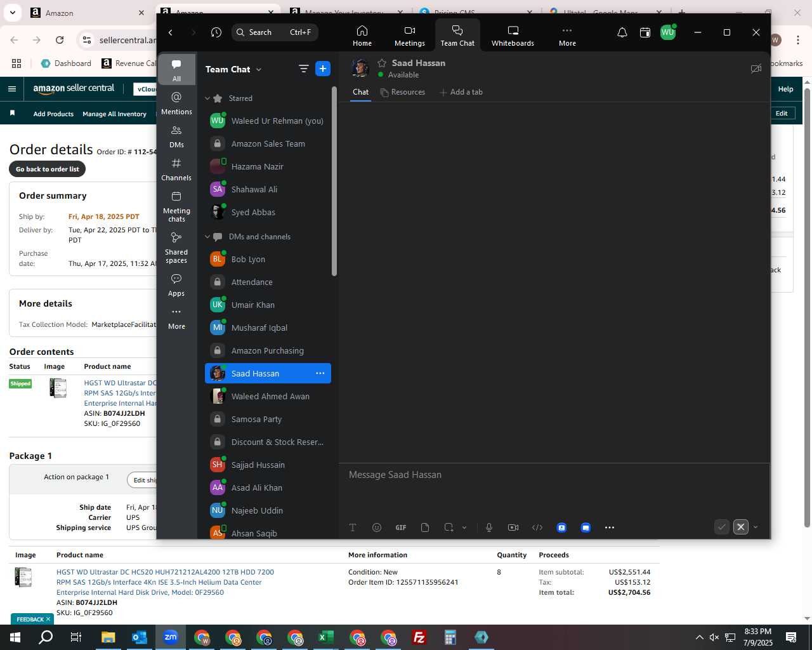
Task: Click the Zoom Search box
Action: point(275,32)
